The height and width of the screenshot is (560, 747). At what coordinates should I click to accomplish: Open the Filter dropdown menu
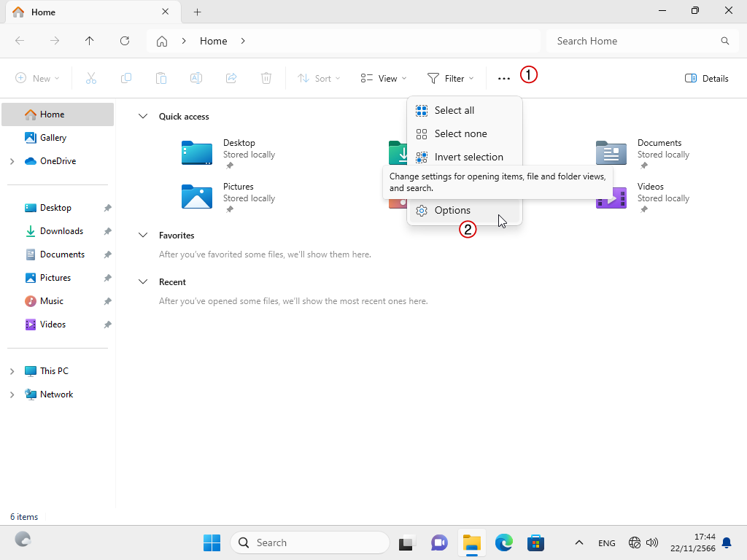pyautogui.click(x=450, y=79)
